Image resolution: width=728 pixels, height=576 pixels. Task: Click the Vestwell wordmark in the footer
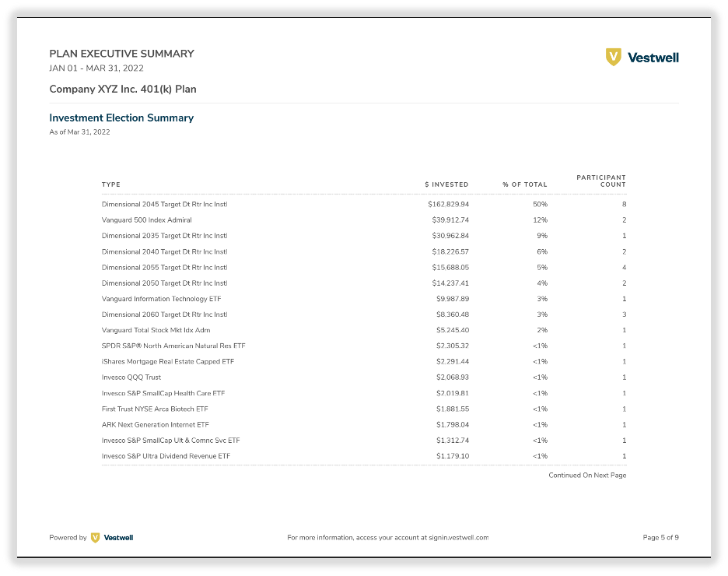[x=118, y=537]
